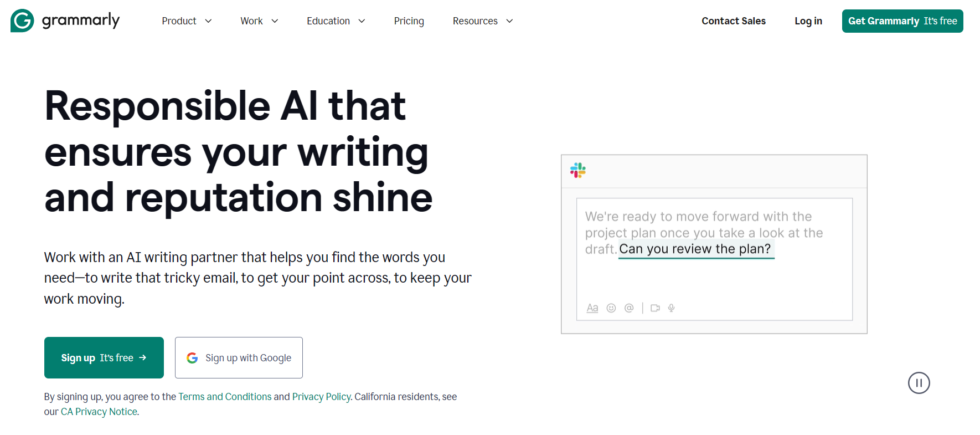Select the text formatting Aa icon
980x435 pixels.
coord(592,308)
